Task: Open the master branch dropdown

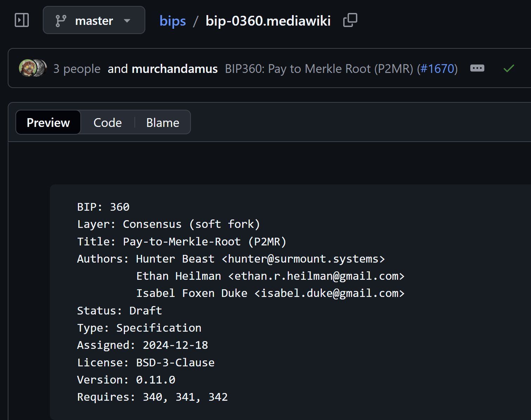Action: [x=94, y=20]
